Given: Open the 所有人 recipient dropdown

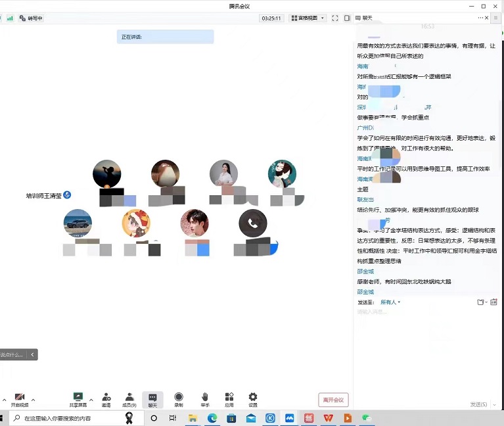Looking at the screenshot, I should (390, 302).
